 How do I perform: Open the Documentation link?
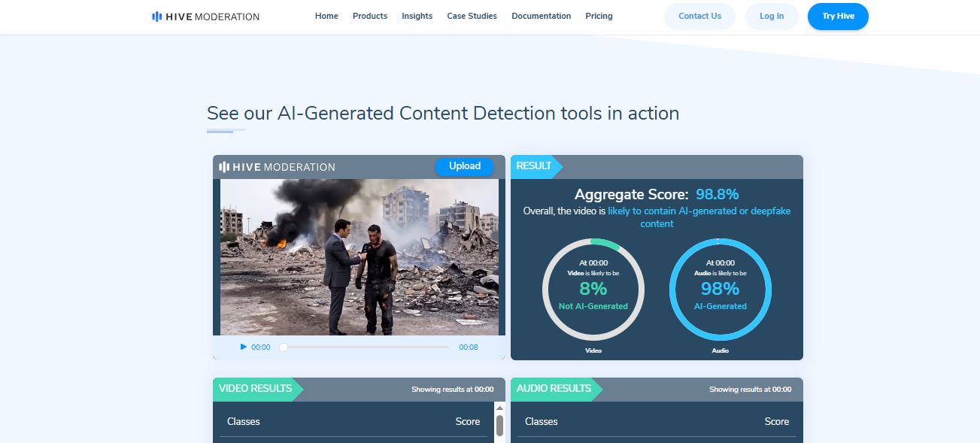click(541, 16)
